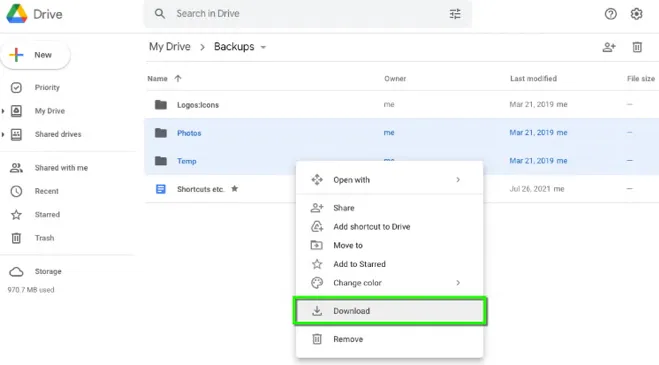Screen dimensions: 659x365
Task: Click the Shortcuts etc. document icon
Action: pos(161,189)
